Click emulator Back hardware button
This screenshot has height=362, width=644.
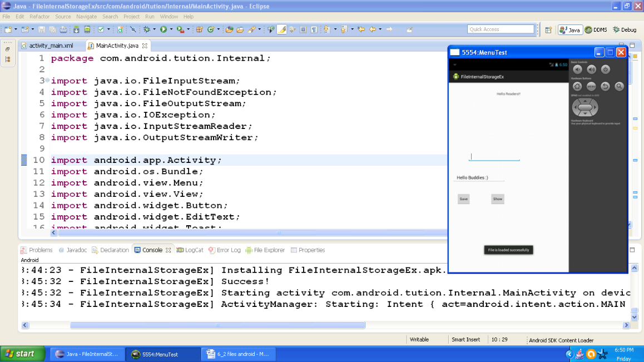606,86
